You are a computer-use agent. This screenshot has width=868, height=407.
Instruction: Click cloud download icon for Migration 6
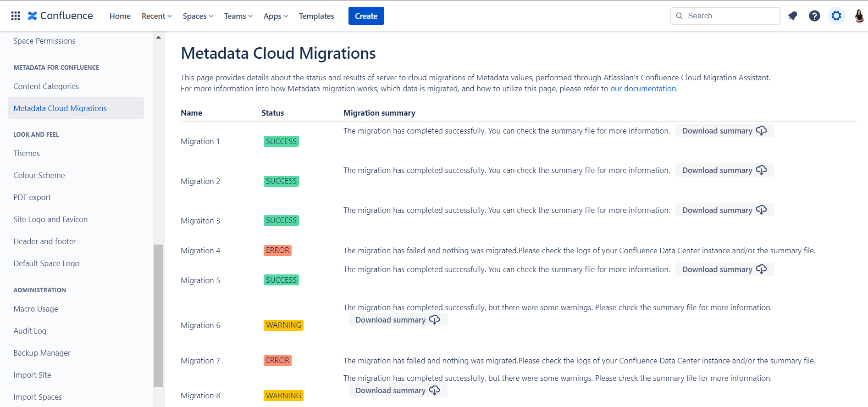434,320
